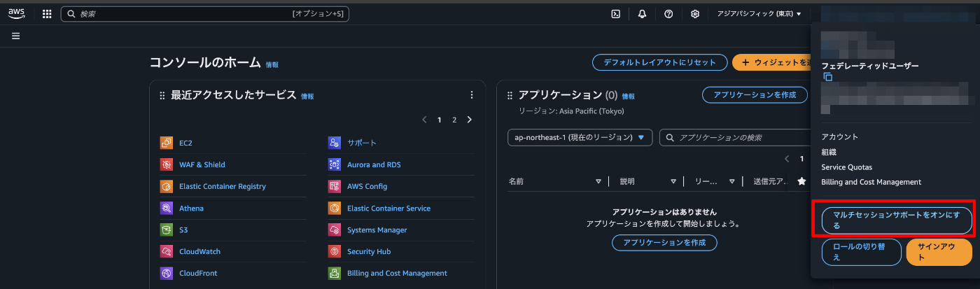This screenshot has width=980, height=289.
Task: Open 情報 link beside アプリケーション (0)
Action: click(629, 97)
